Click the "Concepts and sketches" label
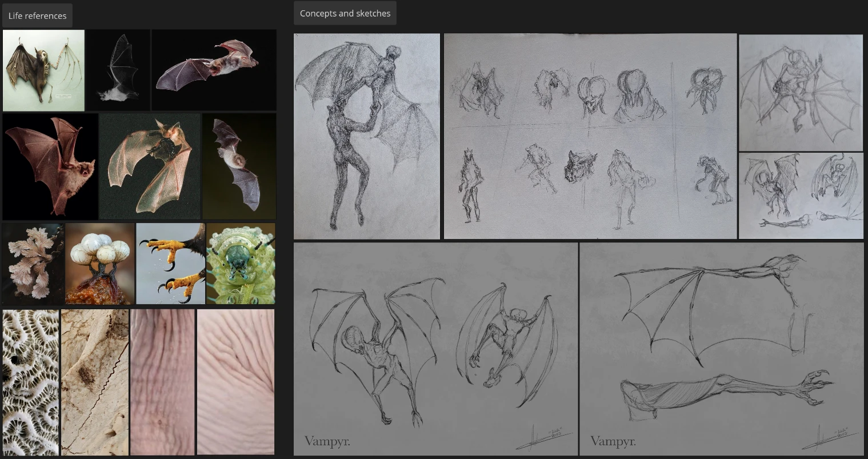 [x=345, y=13]
